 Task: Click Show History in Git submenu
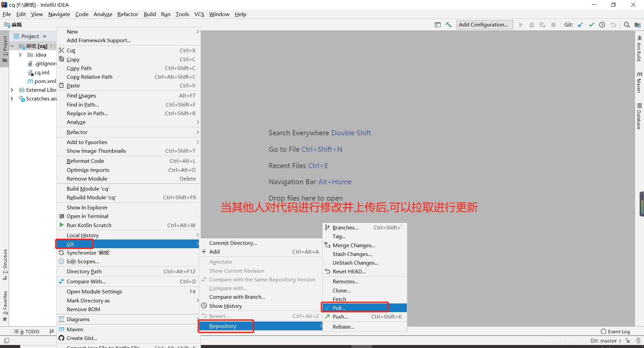click(x=261, y=306)
